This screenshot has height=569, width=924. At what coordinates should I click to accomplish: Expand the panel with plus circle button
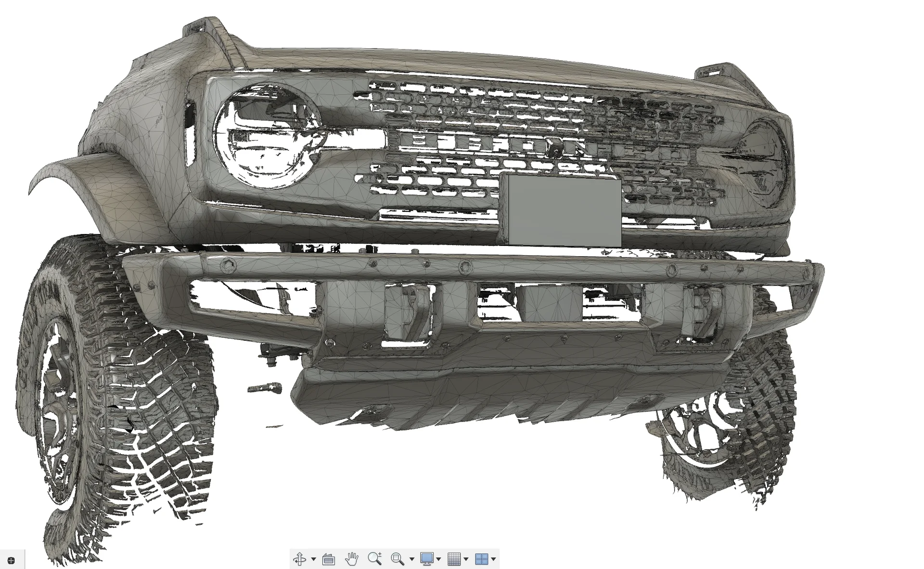[x=11, y=560]
